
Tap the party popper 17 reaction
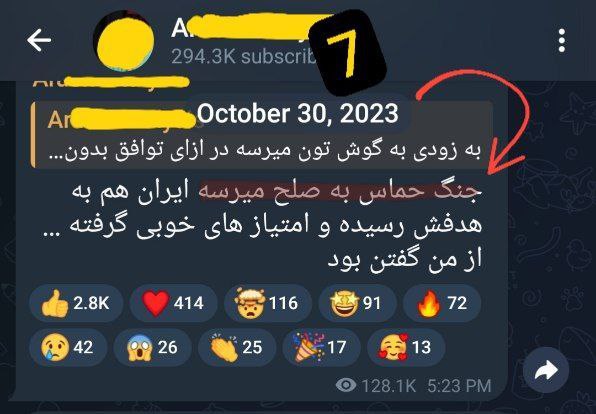tap(322, 347)
